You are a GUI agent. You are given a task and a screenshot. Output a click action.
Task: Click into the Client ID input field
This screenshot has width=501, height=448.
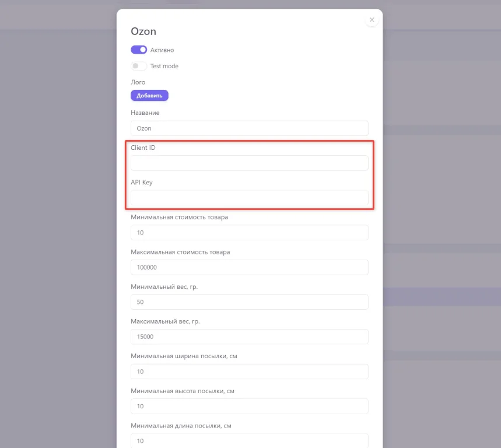coord(249,163)
